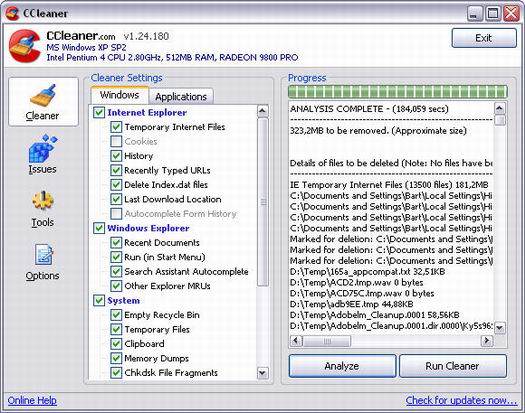525x413 pixels.
Task: Toggle the System group checkbox
Action: click(99, 300)
